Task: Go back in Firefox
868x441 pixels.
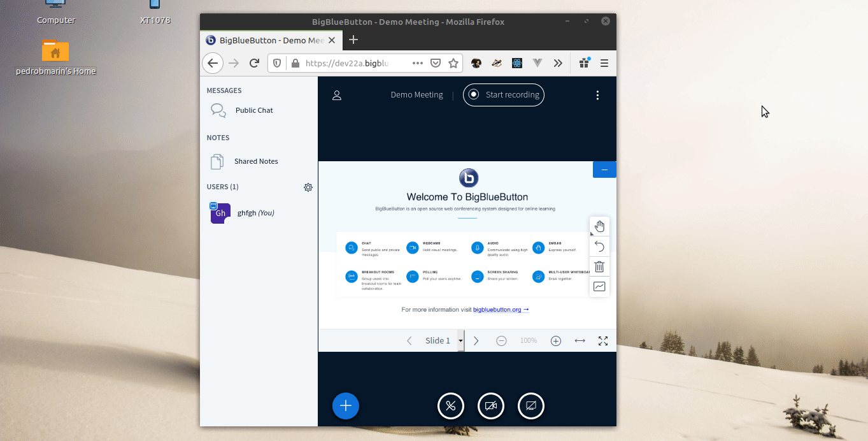Action: 213,63
